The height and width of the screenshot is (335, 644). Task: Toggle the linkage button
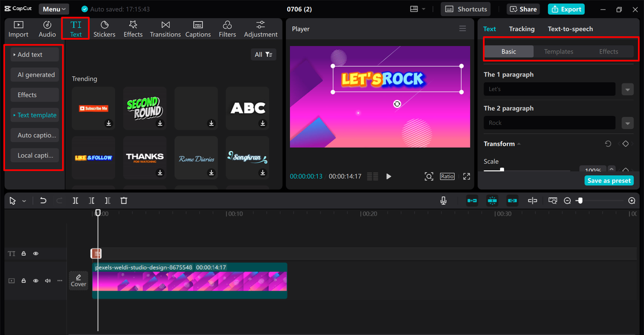(512, 200)
